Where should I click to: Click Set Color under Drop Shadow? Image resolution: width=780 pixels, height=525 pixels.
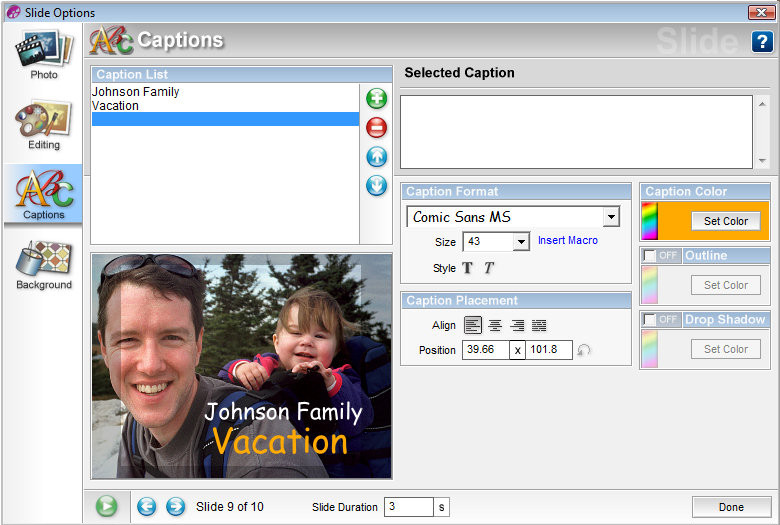click(726, 349)
